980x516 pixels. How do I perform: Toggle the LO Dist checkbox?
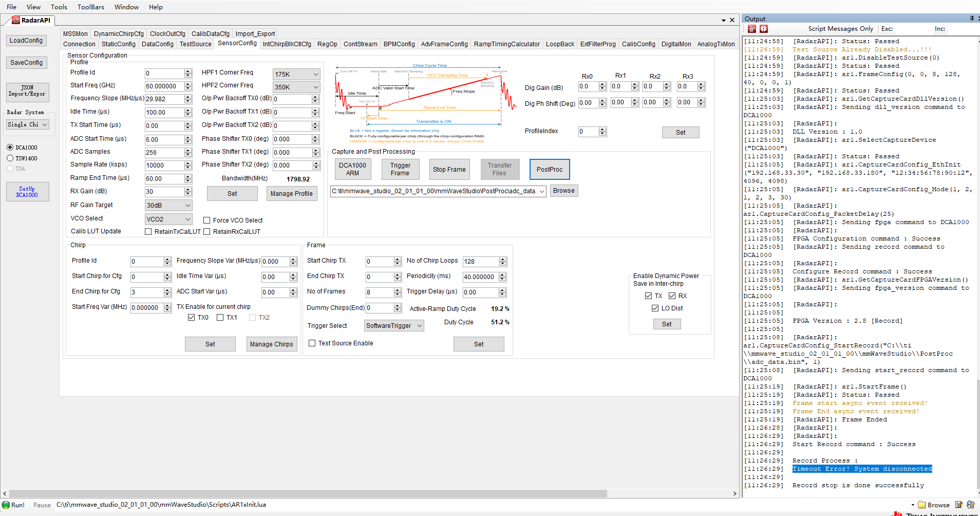(655, 308)
